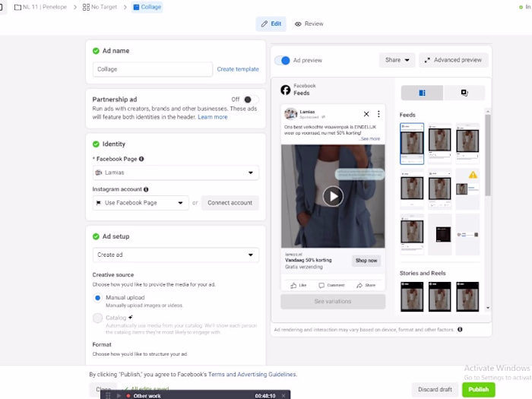Select the dark square placement thumbnail
The image size is (532, 399).
point(440,234)
